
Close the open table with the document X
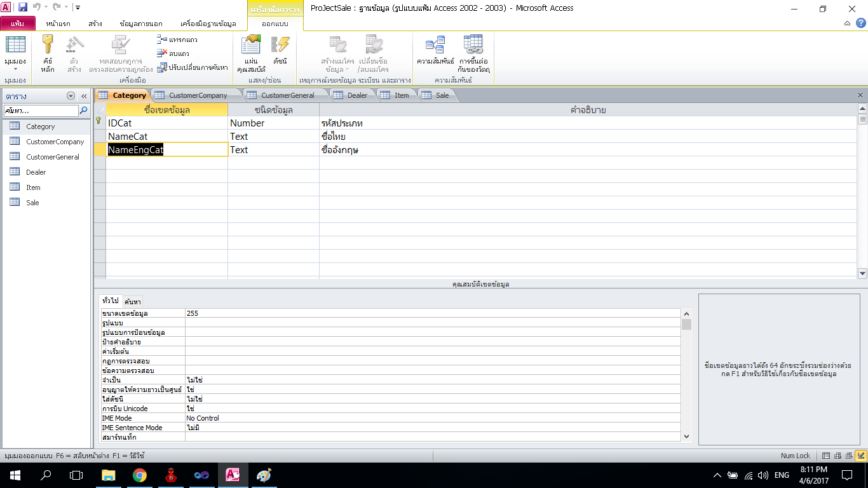point(860,95)
